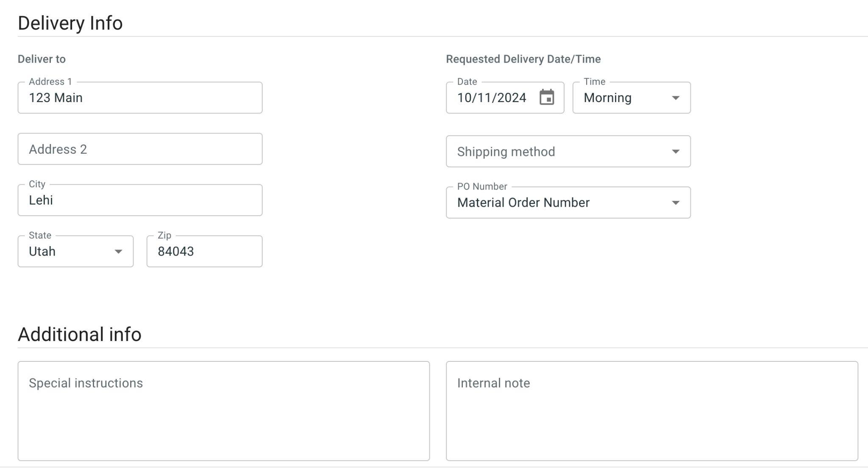Click into the Special instructions text area

pos(223,411)
